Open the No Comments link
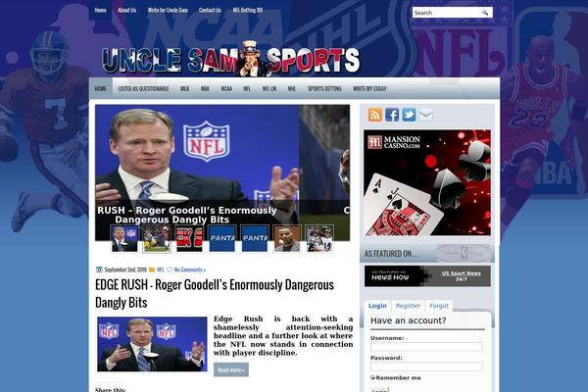This screenshot has height=392, width=588. click(190, 269)
